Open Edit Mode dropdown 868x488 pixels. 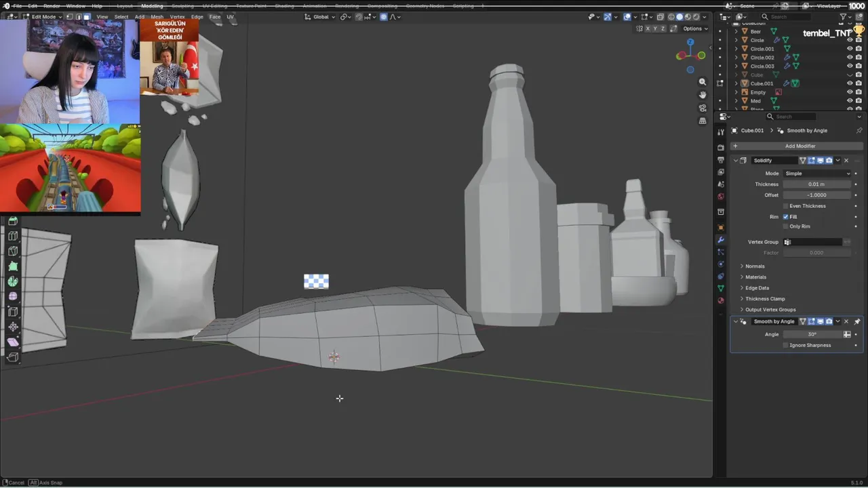tap(42, 17)
